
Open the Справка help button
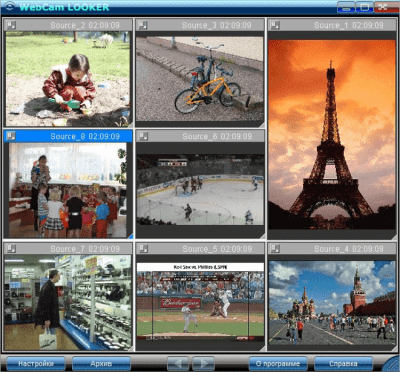tap(343, 364)
